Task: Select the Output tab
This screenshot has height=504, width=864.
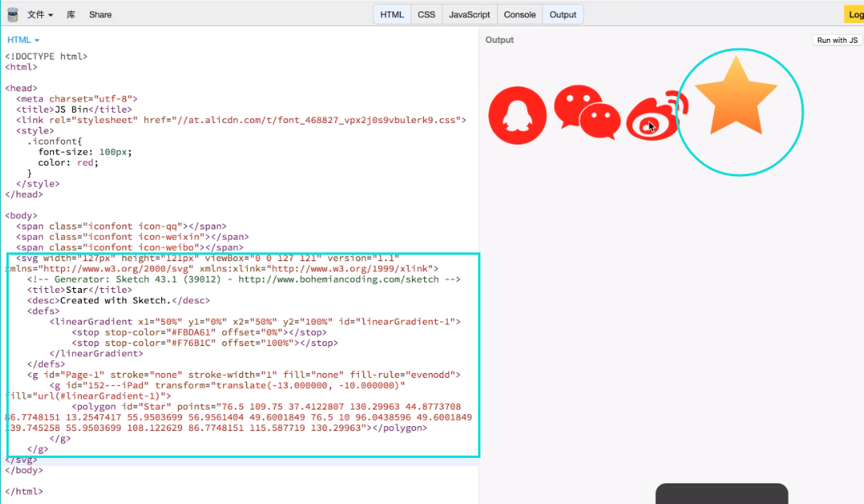Action: click(x=562, y=13)
